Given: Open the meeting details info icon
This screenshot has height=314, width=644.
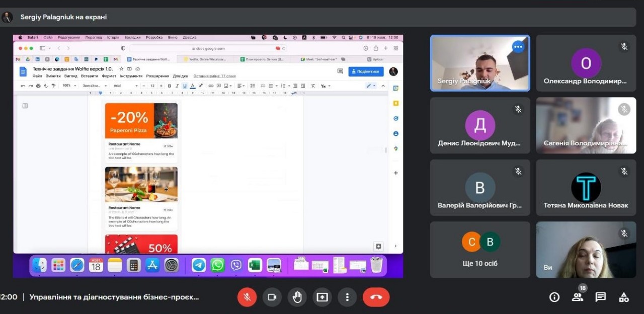Looking at the screenshot, I should coord(554,297).
